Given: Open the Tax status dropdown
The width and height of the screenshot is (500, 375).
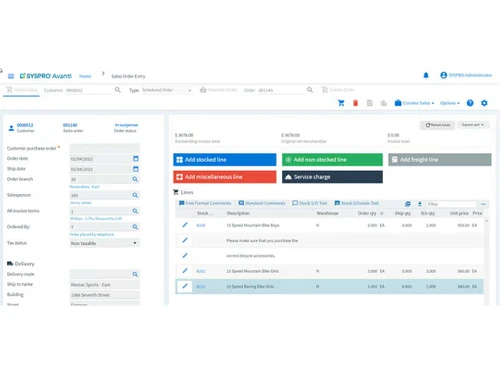Looking at the screenshot, I should click(x=104, y=243).
